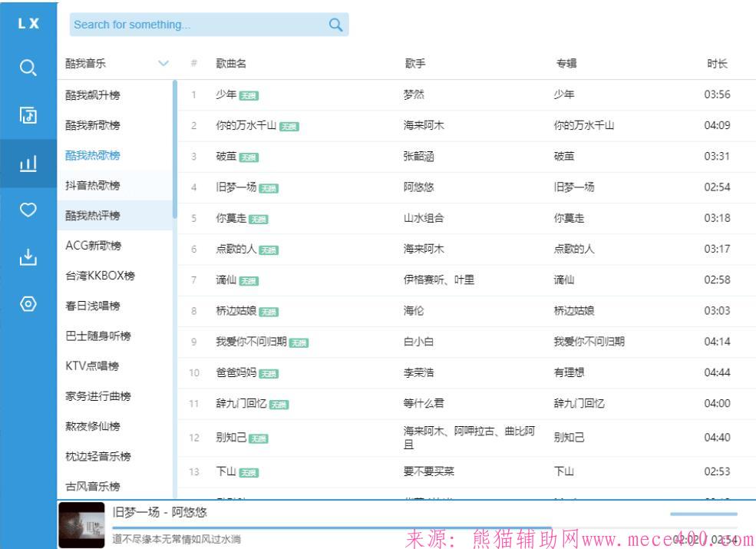Image resolution: width=756 pixels, height=549 pixels.
Task: Open the 酷我热评榜 chart
Action: (x=93, y=216)
